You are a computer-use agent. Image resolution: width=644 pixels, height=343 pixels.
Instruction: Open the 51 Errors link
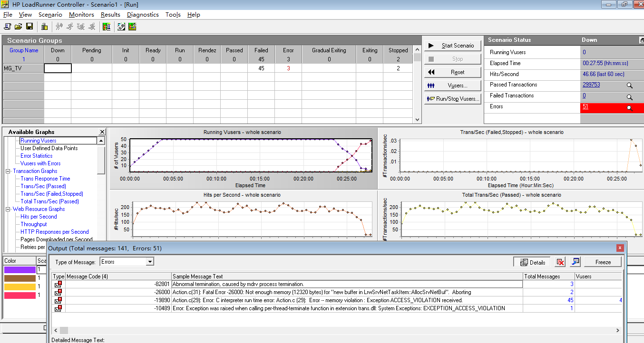(x=585, y=106)
